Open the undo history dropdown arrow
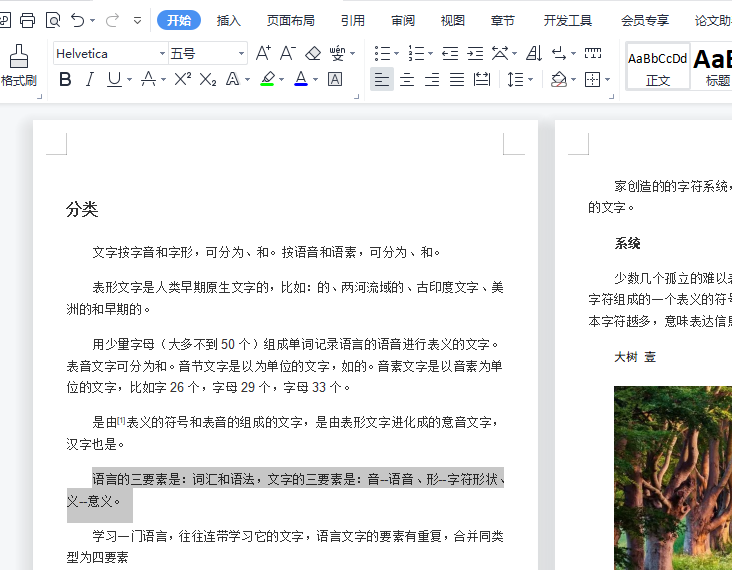The height and width of the screenshot is (570, 732). point(92,21)
